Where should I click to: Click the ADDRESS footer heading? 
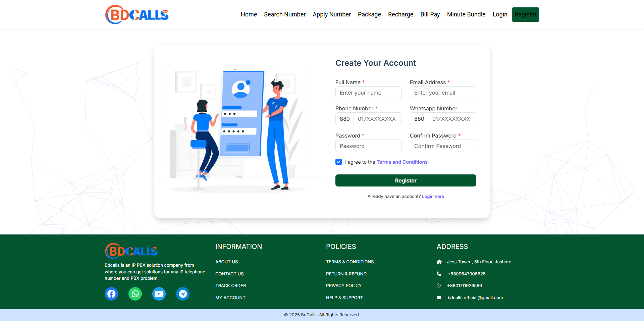[x=452, y=247]
